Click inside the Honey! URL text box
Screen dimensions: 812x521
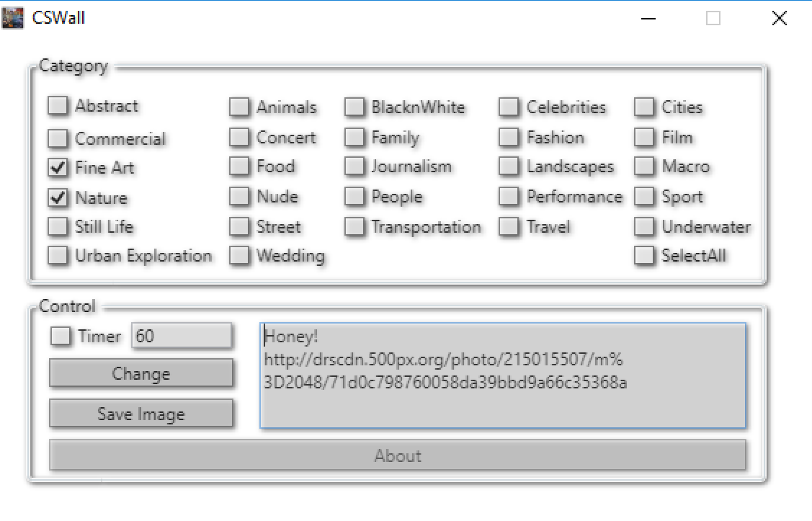click(503, 375)
